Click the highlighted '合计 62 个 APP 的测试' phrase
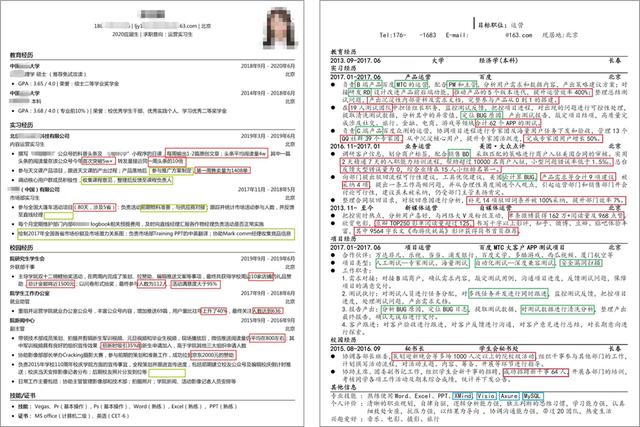Screen dimensions: 640x427 (508, 123)
